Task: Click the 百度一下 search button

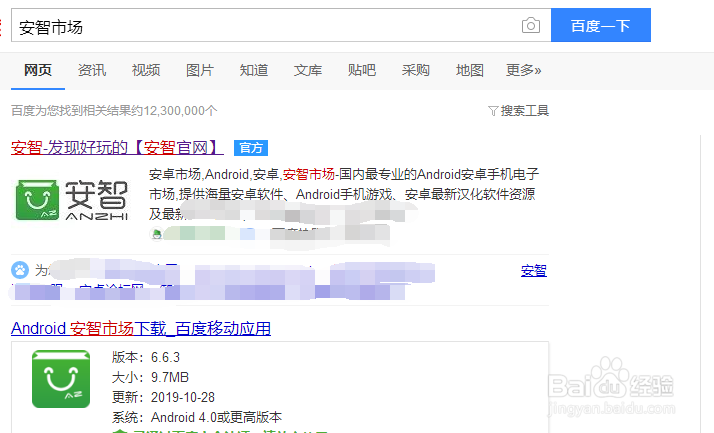Action: pyautogui.click(x=601, y=25)
